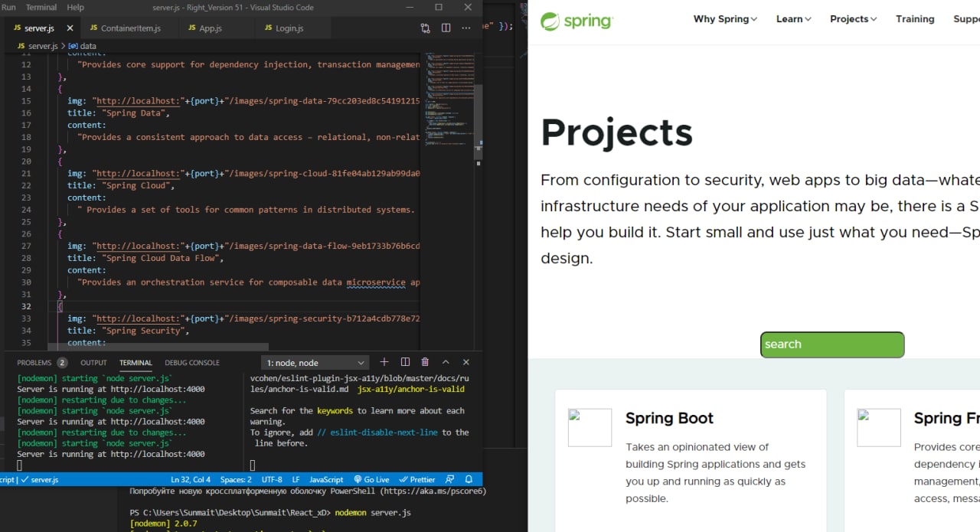Click 'Spring Security' title string on line 34
The width and height of the screenshot is (980, 532).
[145, 331]
